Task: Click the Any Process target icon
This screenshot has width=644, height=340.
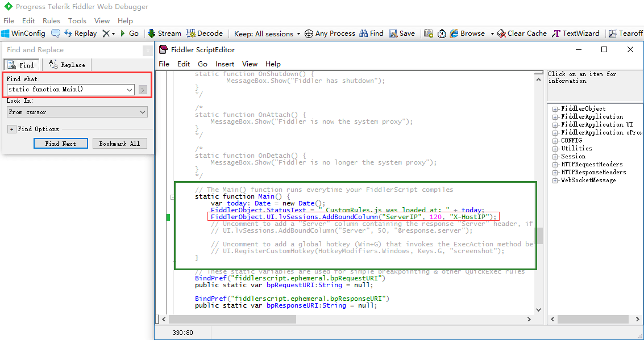Action: 309,33
